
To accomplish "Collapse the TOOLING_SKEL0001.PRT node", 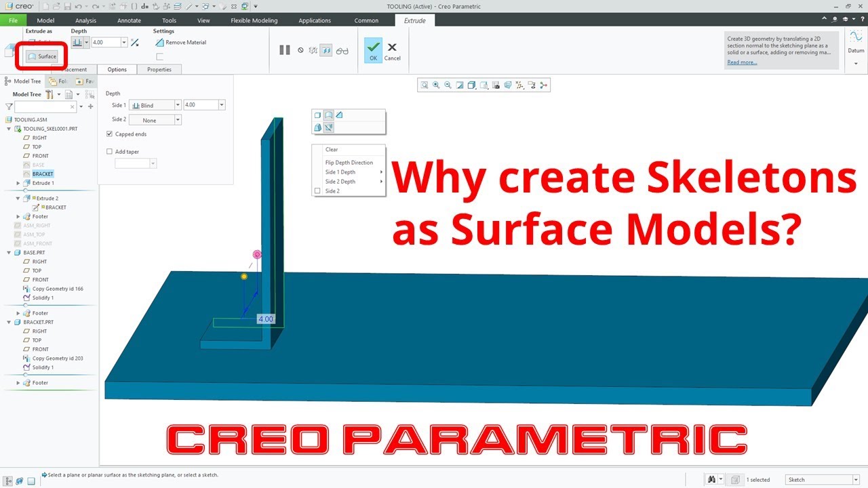I will coord(9,128).
